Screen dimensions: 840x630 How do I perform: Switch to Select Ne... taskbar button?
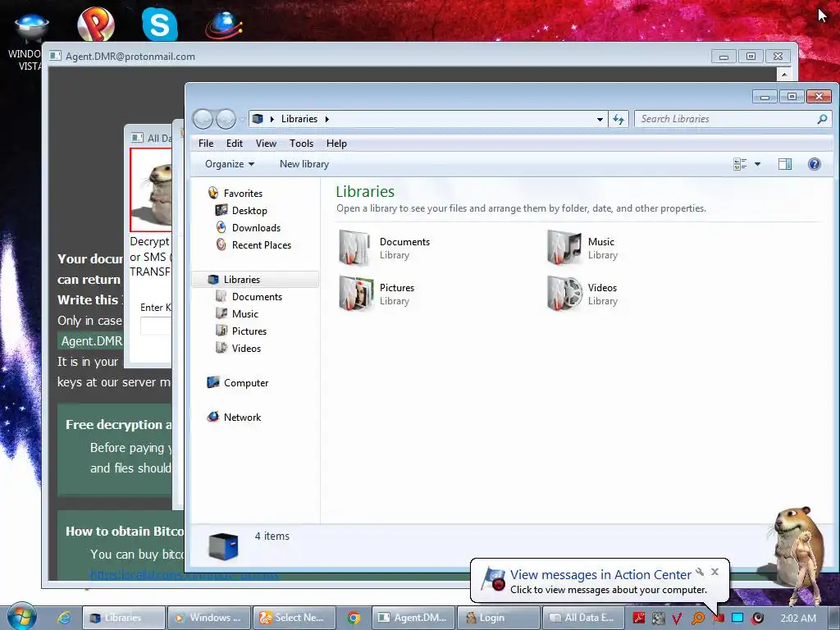click(294, 618)
